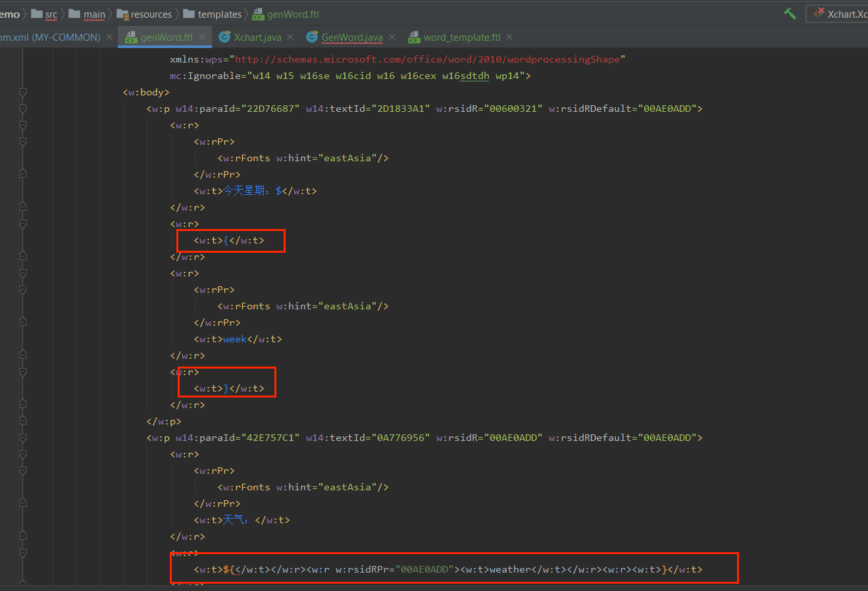Click the src folder icon in breadcrumbs
The height and width of the screenshot is (591, 868).
pyautogui.click(x=36, y=13)
